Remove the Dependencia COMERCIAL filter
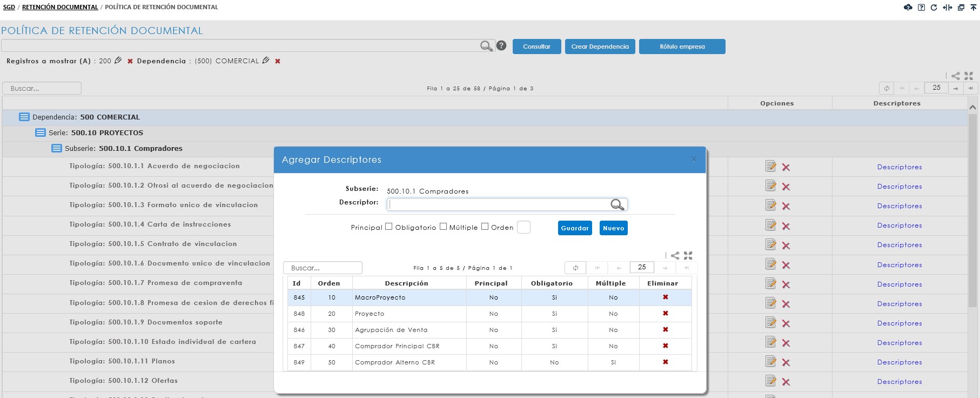The height and width of the screenshot is (398, 980). click(278, 61)
